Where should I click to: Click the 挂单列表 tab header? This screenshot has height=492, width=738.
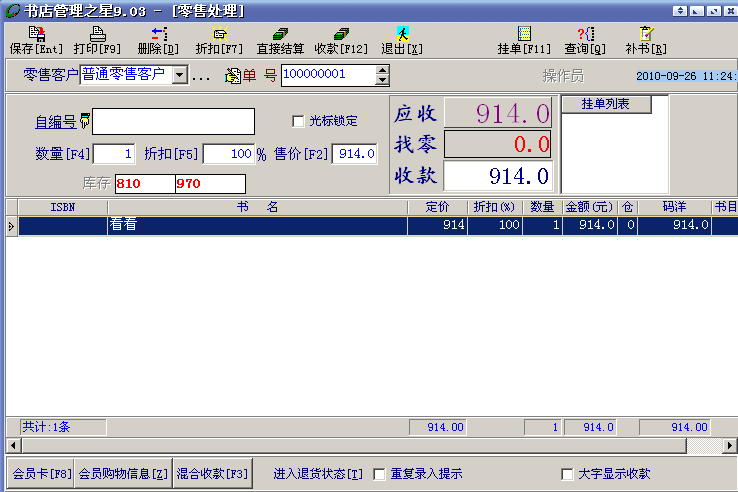point(607,104)
